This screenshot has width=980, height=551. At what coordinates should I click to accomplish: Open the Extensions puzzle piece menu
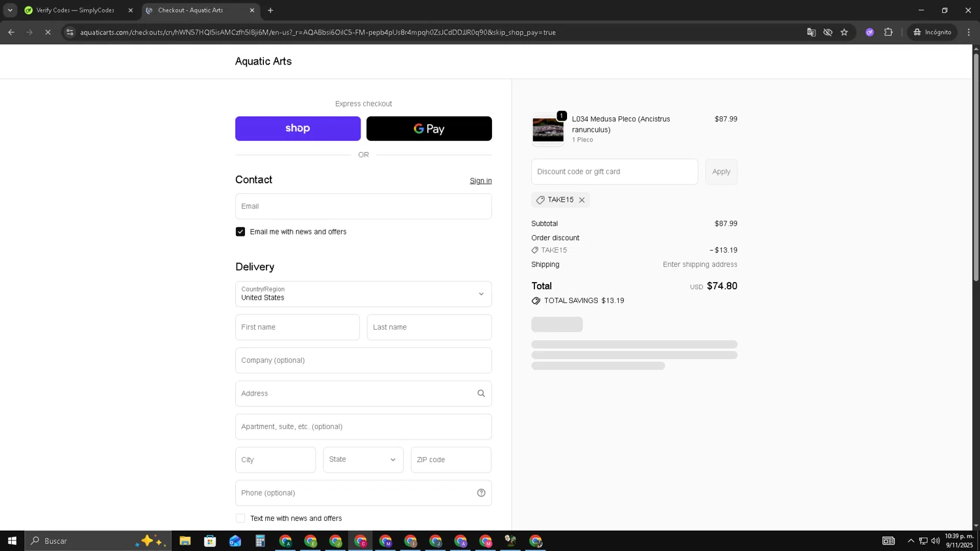click(888, 32)
